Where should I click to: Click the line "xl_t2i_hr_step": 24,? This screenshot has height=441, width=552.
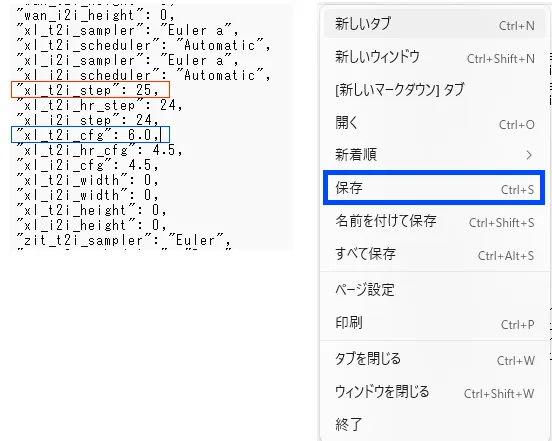point(100,105)
